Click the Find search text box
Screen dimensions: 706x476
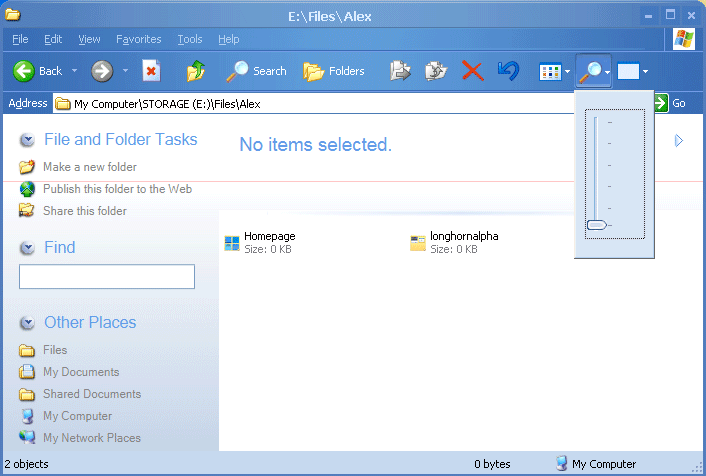(x=107, y=277)
